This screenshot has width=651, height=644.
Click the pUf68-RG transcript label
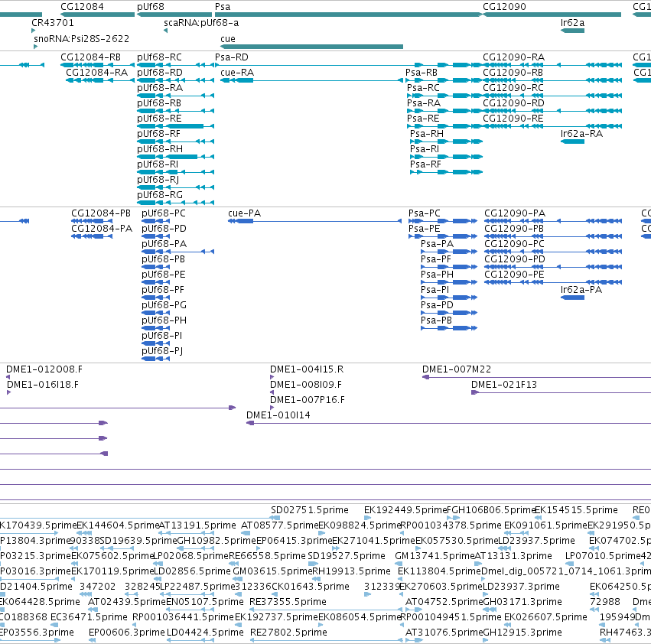pyautogui.click(x=160, y=195)
